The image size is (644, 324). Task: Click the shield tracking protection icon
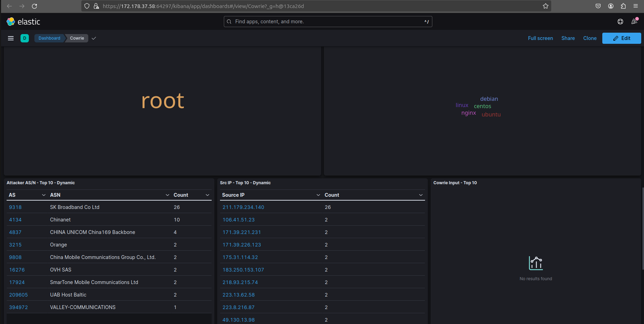point(87,6)
